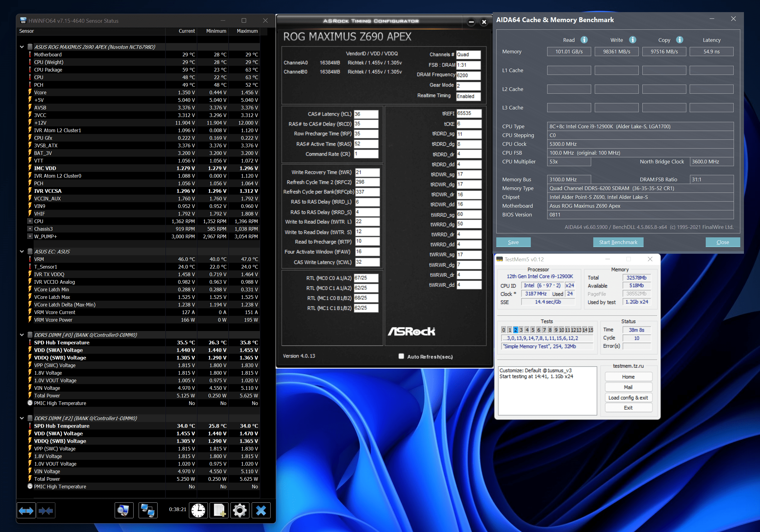Open the sensor summary monitor-magnifier icon
760x532 pixels.
[x=124, y=510]
